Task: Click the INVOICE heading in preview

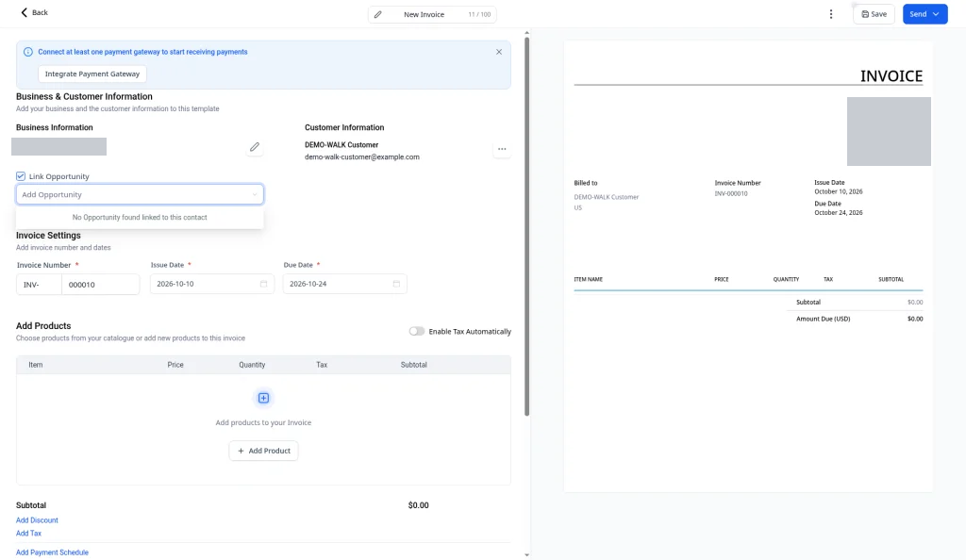Action: tap(891, 75)
